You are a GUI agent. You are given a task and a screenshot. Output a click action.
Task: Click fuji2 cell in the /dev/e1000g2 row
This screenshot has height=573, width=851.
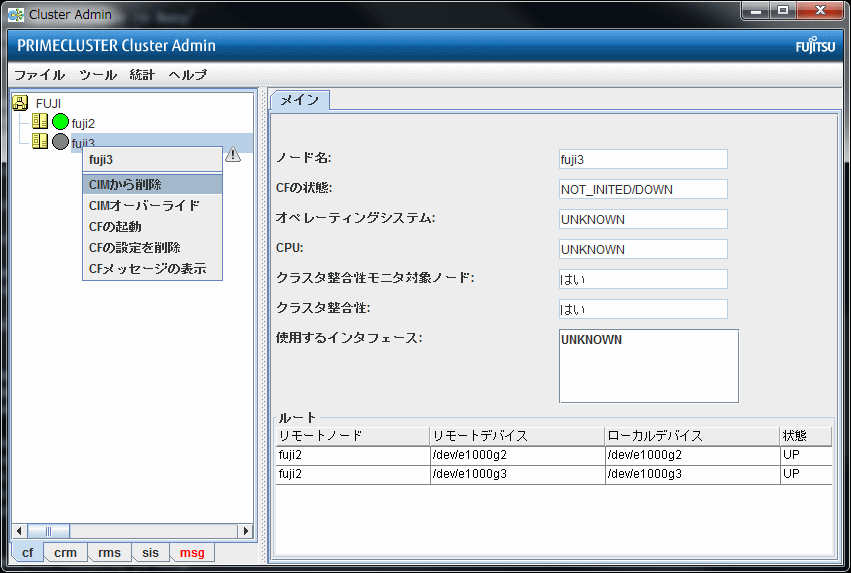coord(353,455)
